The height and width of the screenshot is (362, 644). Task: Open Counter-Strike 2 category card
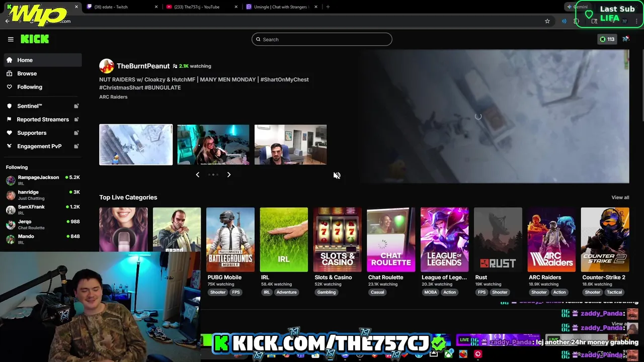click(605, 240)
